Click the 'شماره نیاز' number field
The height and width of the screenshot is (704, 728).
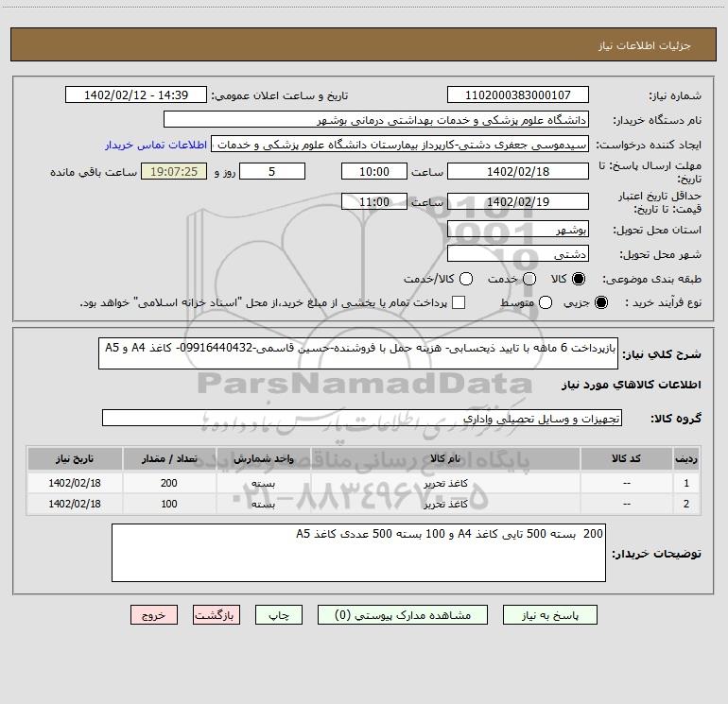click(517, 95)
